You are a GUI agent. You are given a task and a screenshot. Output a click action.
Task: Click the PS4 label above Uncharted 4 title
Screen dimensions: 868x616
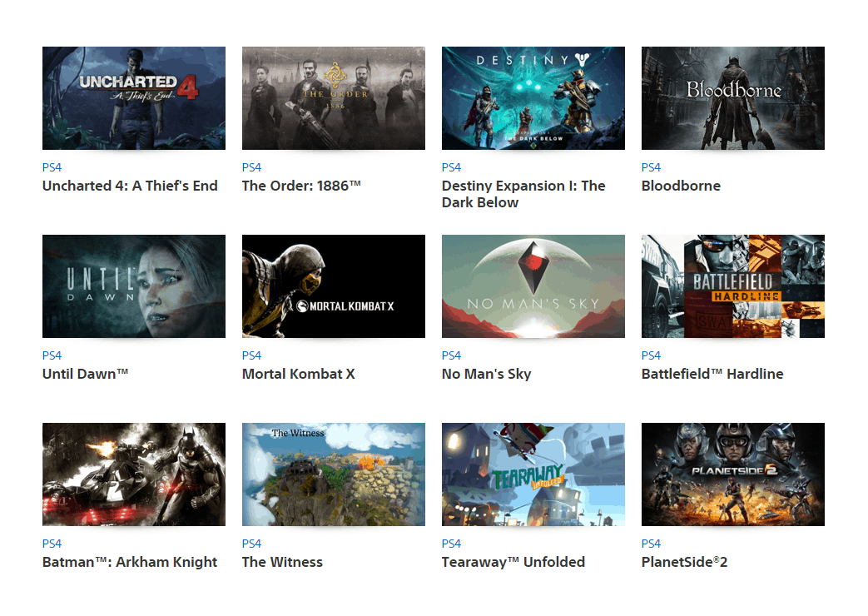[52, 167]
